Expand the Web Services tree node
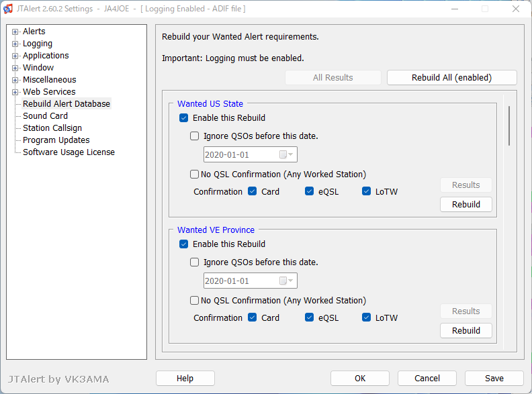 pyautogui.click(x=15, y=92)
